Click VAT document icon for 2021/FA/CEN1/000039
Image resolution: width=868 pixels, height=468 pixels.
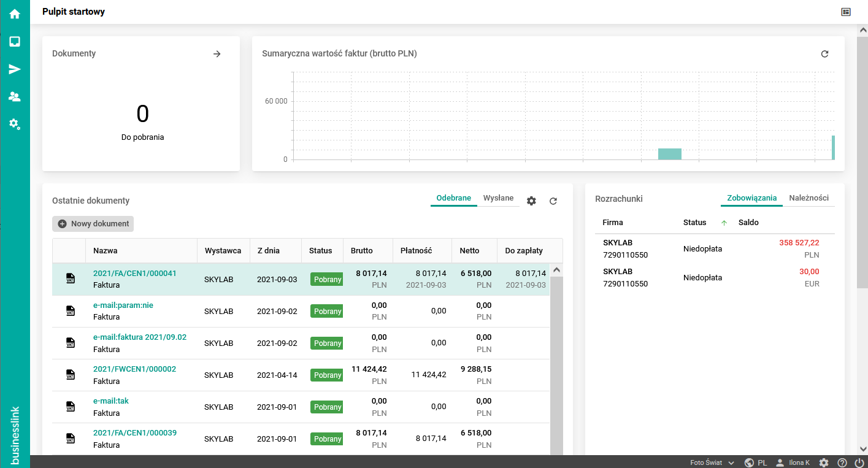point(70,439)
